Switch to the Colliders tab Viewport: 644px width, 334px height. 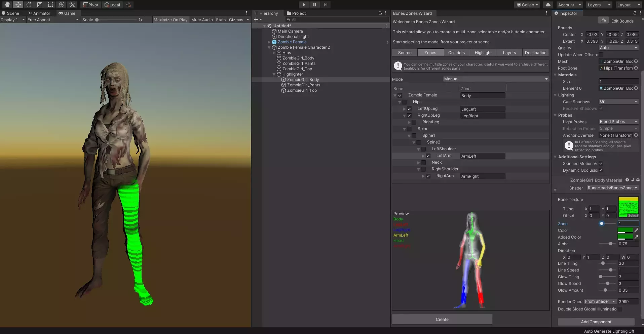pos(456,53)
